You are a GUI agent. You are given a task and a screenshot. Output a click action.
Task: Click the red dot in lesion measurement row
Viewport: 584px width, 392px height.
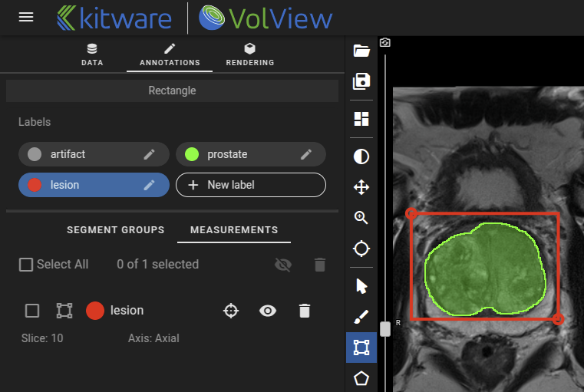[95, 311]
